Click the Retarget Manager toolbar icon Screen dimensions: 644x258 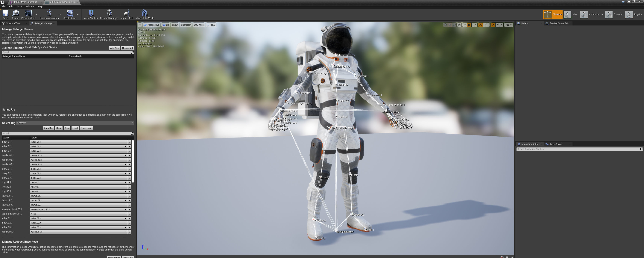click(109, 13)
